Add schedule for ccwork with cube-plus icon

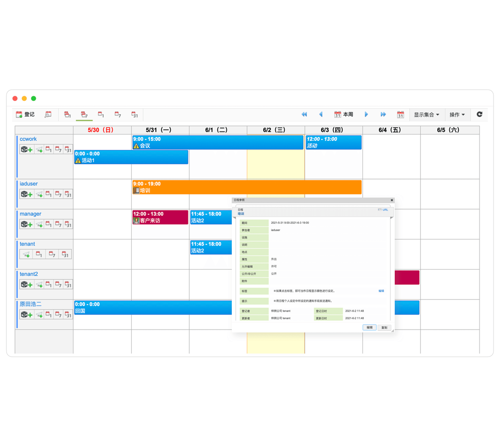click(x=27, y=149)
